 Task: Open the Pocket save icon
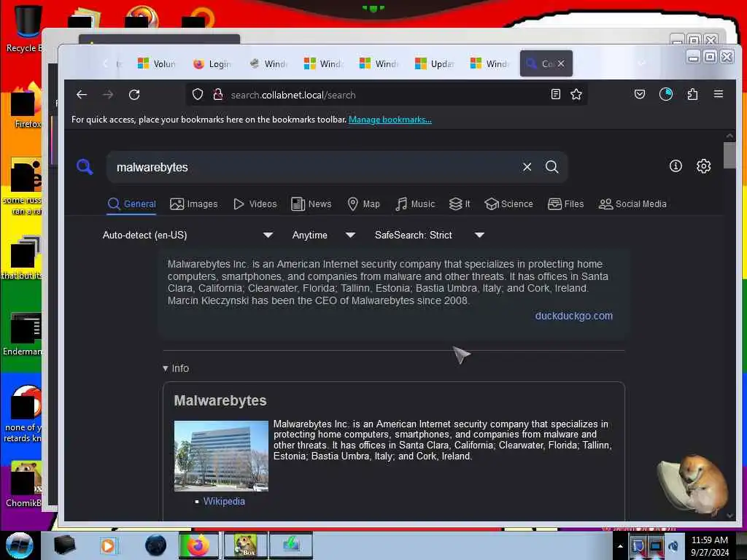(x=640, y=94)
